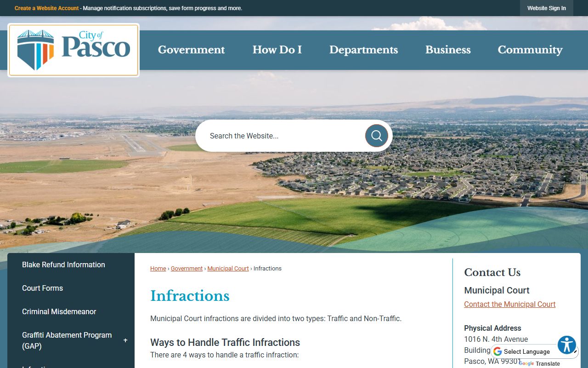Viewport: 588px width, 368px height.
Task: Open the Select Language dropdown
Action: coord(535,351)
